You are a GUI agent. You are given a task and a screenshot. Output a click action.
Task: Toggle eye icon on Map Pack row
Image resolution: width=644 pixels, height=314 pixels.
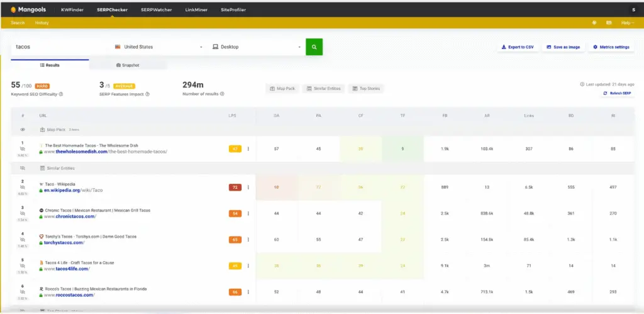tap(23, 130)
